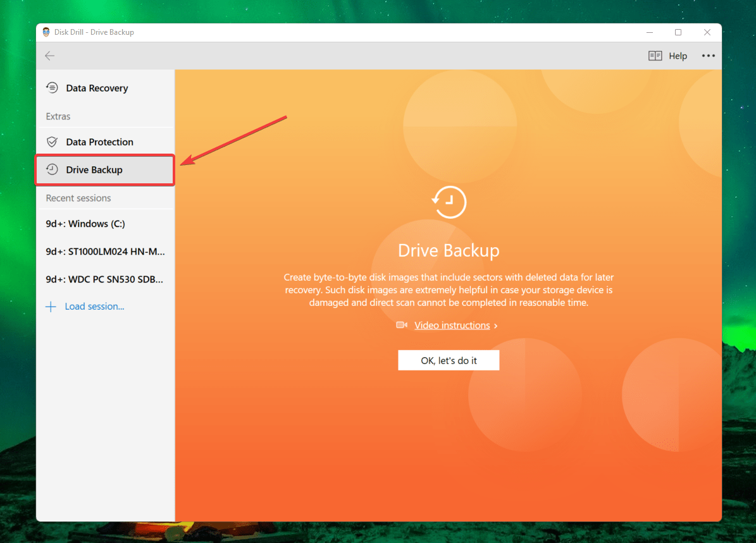Open the Help book icon
The image size is (756, 543).
[655, 56]
